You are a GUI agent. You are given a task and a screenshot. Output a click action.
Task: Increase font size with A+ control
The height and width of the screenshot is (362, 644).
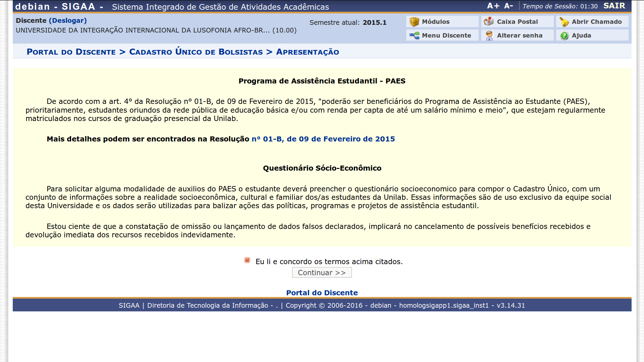click(x=492, y=5)
